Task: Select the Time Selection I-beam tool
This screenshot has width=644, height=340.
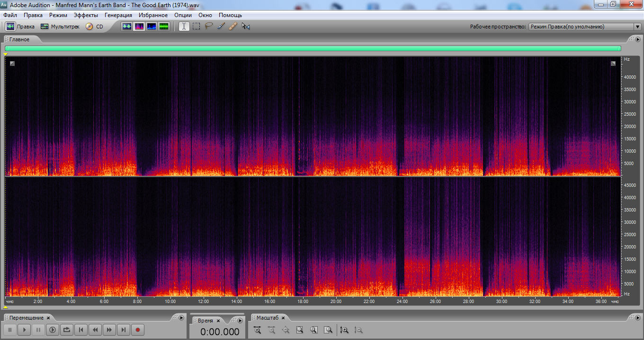Action: pos(184,27)
